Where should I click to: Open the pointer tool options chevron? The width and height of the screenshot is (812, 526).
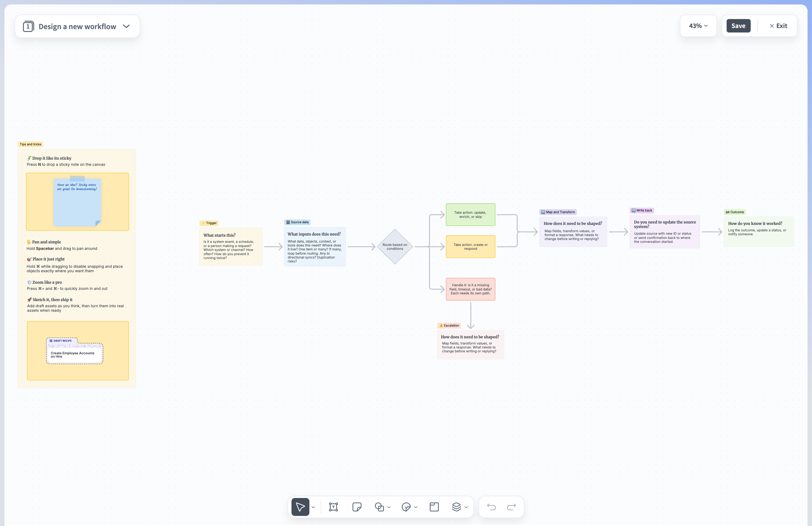coord(314,507)
